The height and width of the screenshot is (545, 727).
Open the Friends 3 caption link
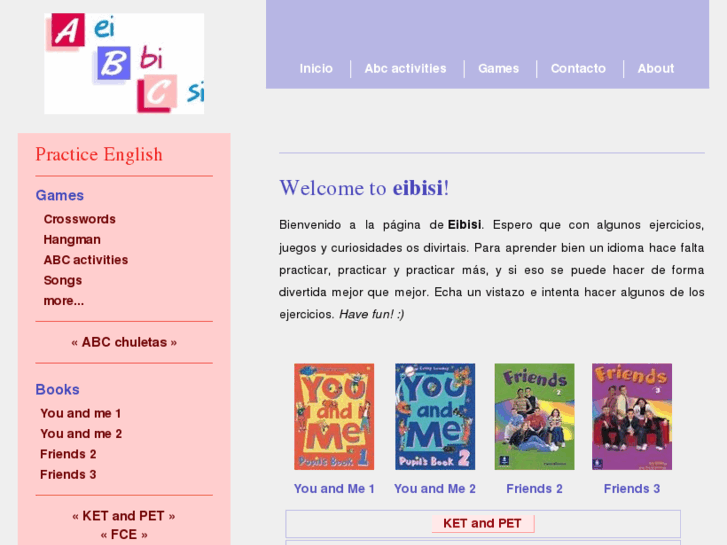coord(632,489)
